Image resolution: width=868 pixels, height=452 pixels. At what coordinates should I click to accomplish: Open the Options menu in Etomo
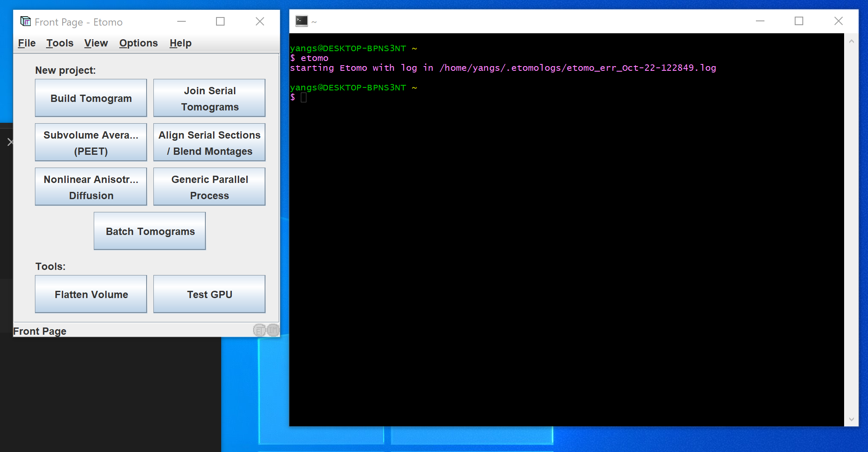138,43
